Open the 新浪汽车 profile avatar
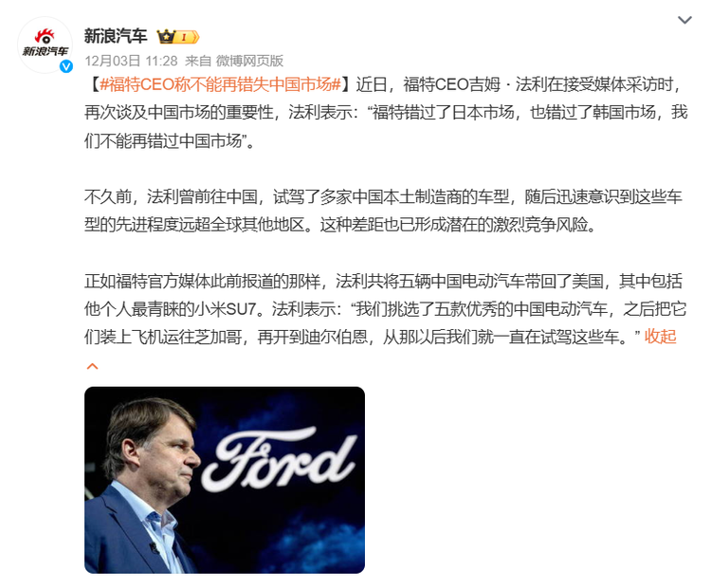711x588 pixels. (x=45, y=45)
